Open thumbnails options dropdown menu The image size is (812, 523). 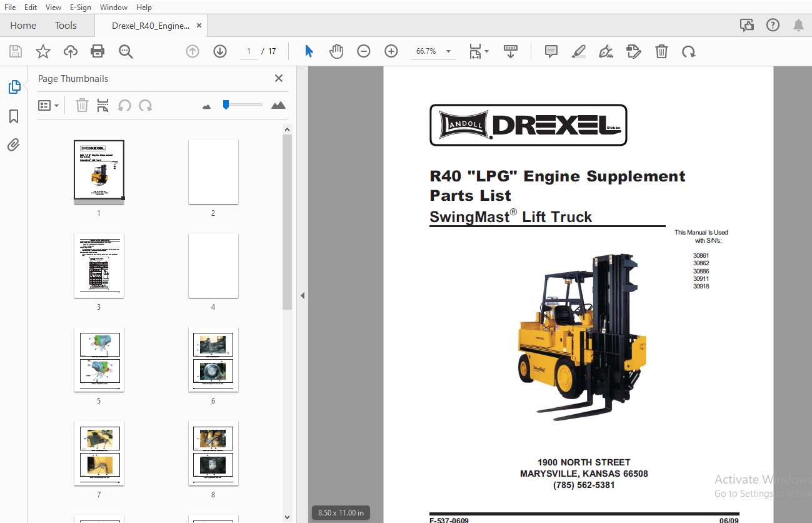(49, 106)
